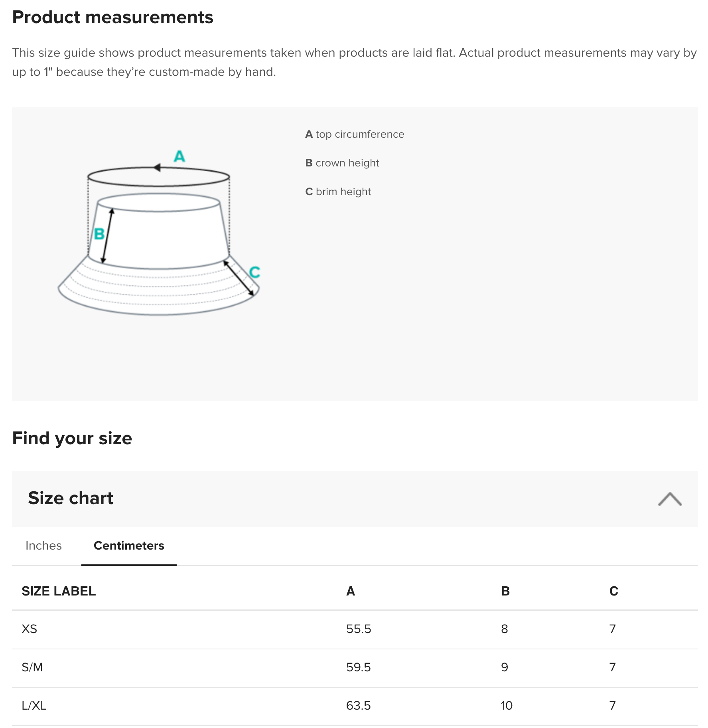Click the circumference arrow ellipse above hat
This screenshot has width=708, height=728.
158,177
